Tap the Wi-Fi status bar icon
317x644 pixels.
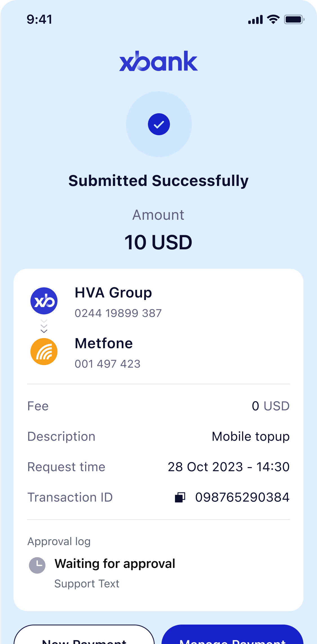(x=273, y=19)
